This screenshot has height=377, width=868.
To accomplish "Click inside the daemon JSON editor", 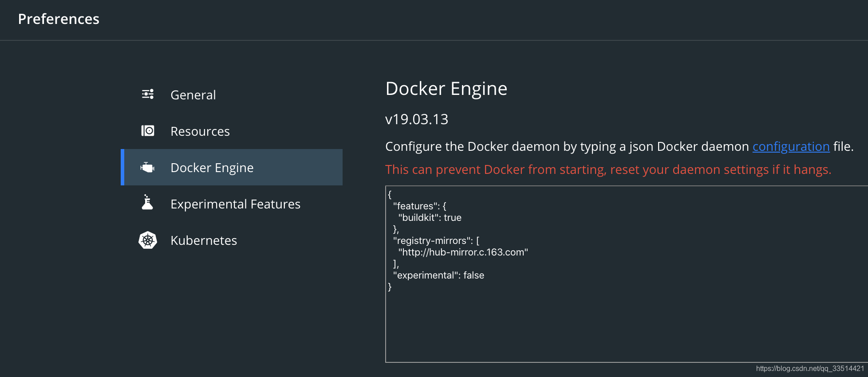I will tap(627, 274).
